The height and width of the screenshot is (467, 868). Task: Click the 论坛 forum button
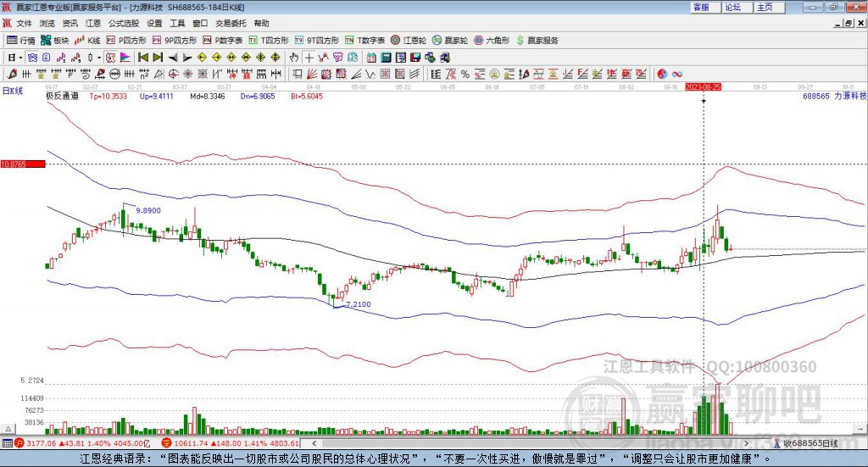pos(737,7)
